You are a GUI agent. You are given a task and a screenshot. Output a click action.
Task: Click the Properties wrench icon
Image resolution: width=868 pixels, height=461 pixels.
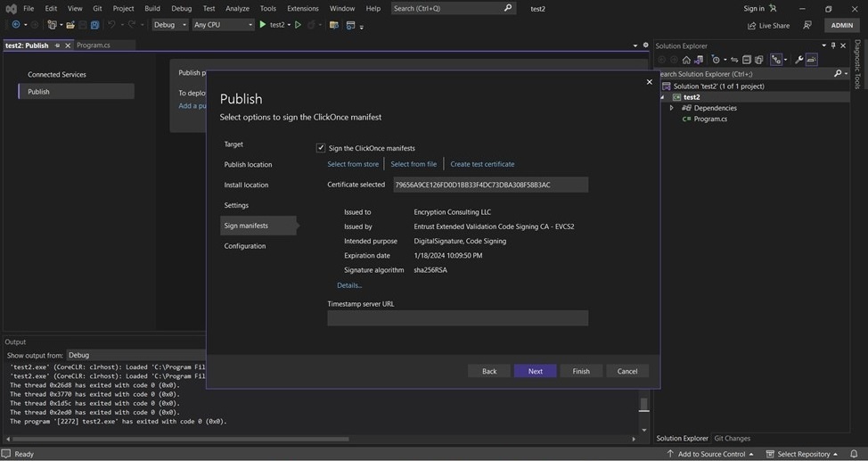coord(798,60)
